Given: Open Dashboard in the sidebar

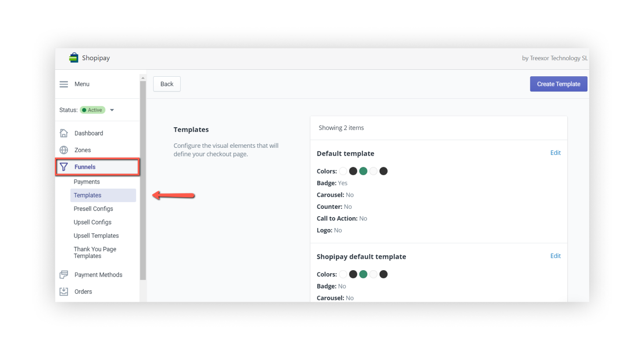Looking at the screenshot, I should 89,133.
